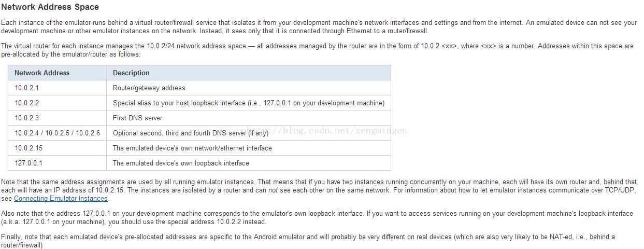644x249 pixels.
Task: Click the 10.0.2.1 address cell
Action: click(57, 88)
